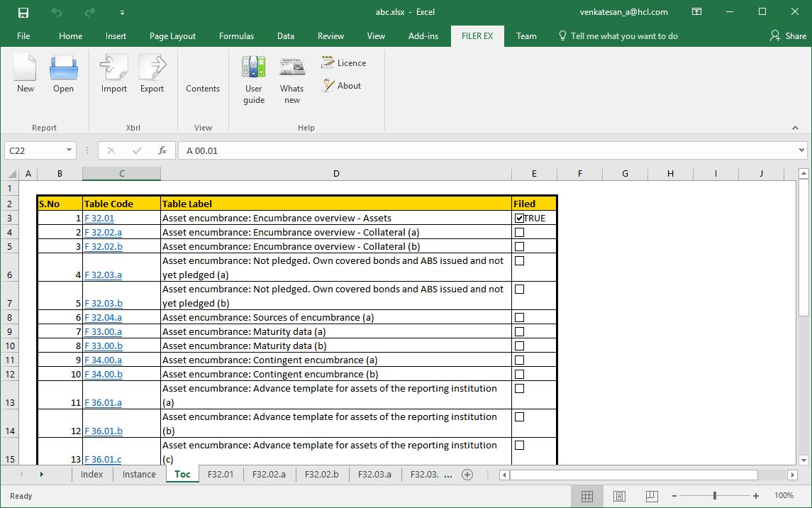Screen dimensions: 812x508
Task: Open the F32.02.b sheet tab
Action: [x=321, y=475]
